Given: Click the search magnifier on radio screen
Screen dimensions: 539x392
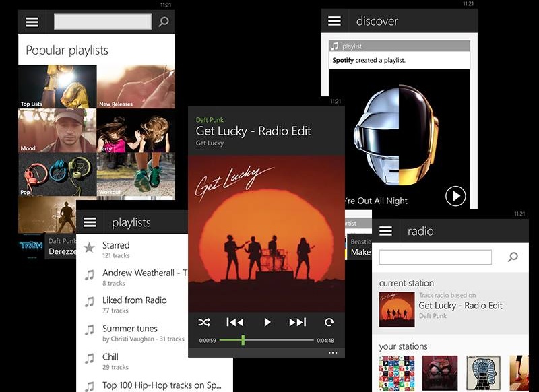Looking at the screenshot, I should click(x=513, y=257).
